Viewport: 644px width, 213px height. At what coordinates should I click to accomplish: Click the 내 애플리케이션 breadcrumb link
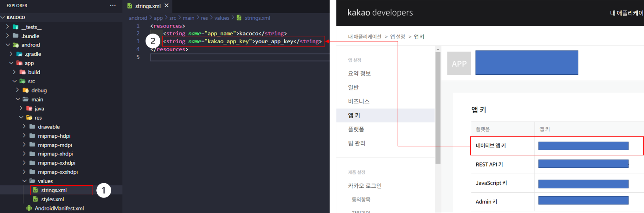click(x=364, y=37)
